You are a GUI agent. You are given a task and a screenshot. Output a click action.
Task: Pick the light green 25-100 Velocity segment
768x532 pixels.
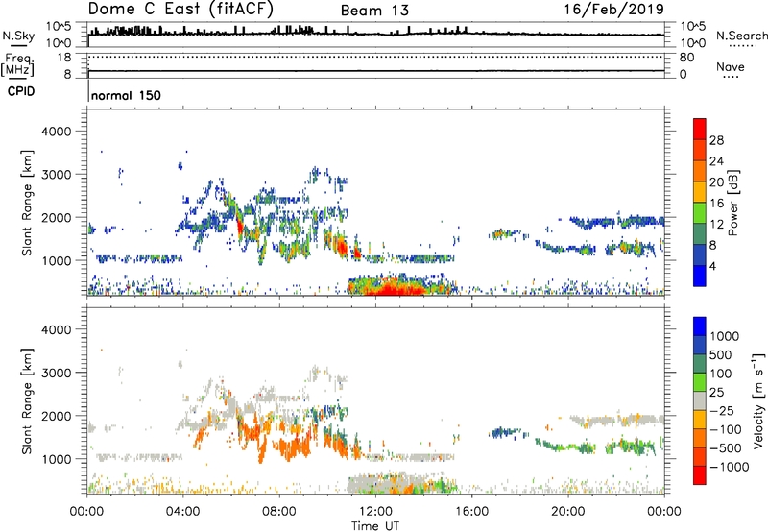point(700,382)
